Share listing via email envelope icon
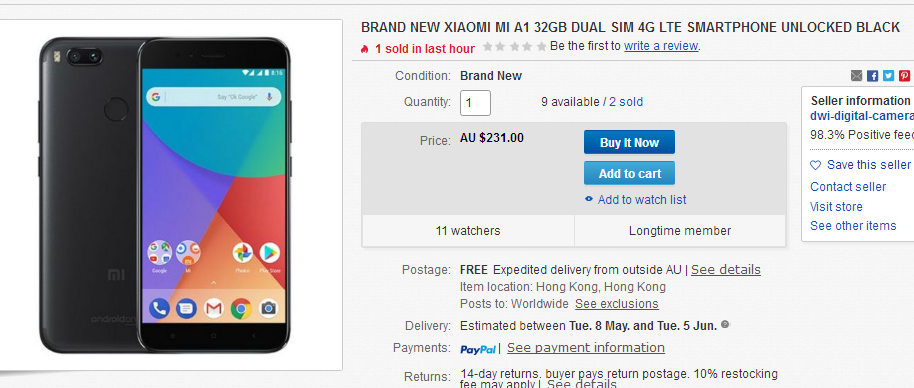The image size is (914, 388). coord(856,76)
